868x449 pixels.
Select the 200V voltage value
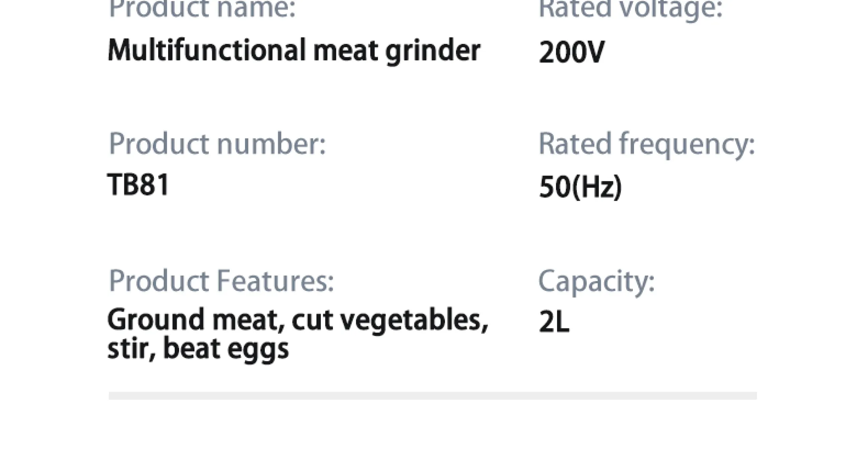572,52
